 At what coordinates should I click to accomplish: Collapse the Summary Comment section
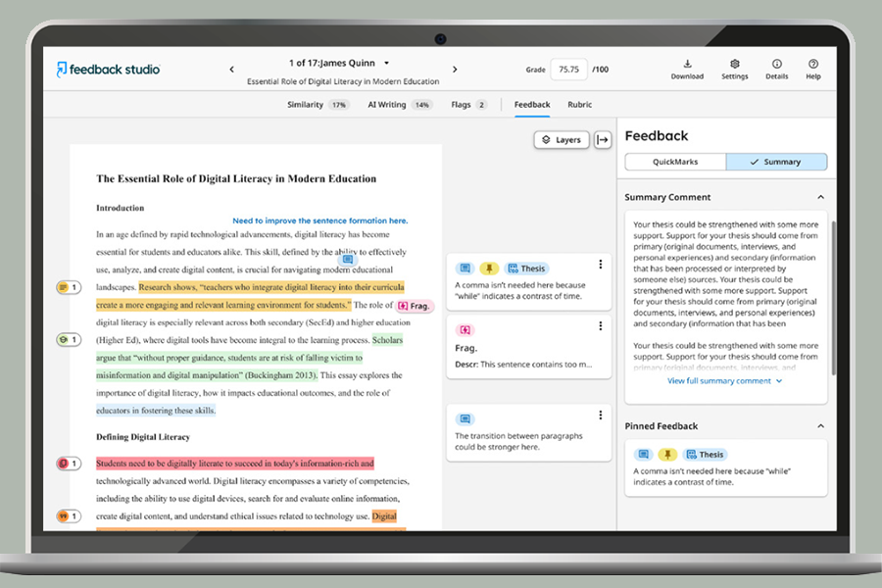[x=820, y=197]
